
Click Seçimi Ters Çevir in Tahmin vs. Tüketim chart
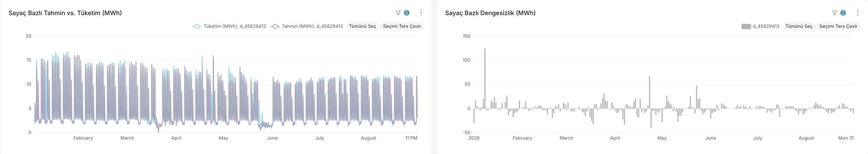(402, 26)
